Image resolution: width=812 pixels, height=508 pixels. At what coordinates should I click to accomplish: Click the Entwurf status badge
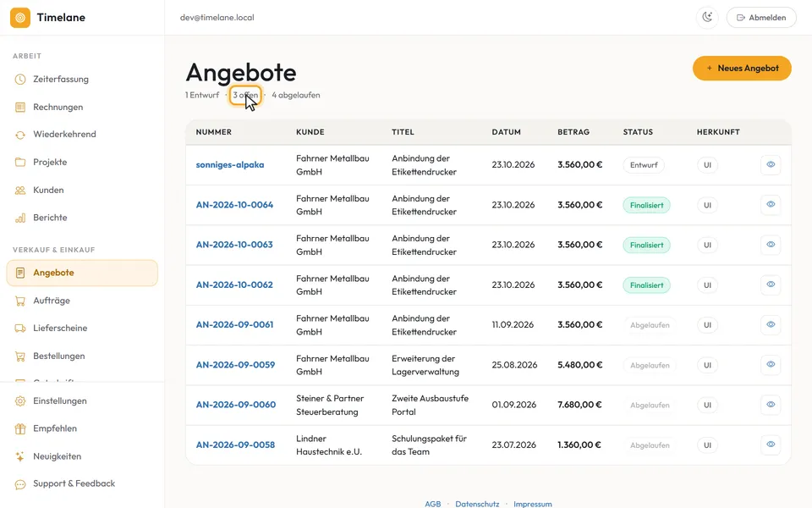click(x=644, y=165)
